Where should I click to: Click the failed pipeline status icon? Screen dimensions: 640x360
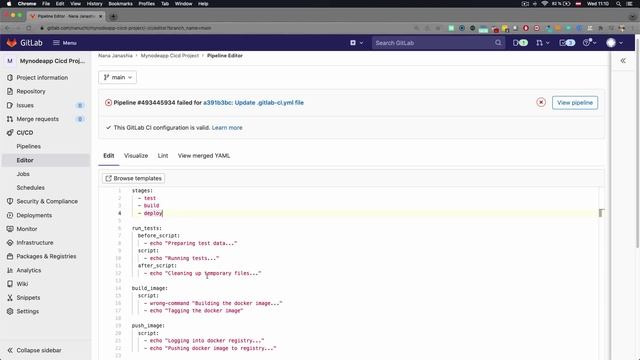108,102
